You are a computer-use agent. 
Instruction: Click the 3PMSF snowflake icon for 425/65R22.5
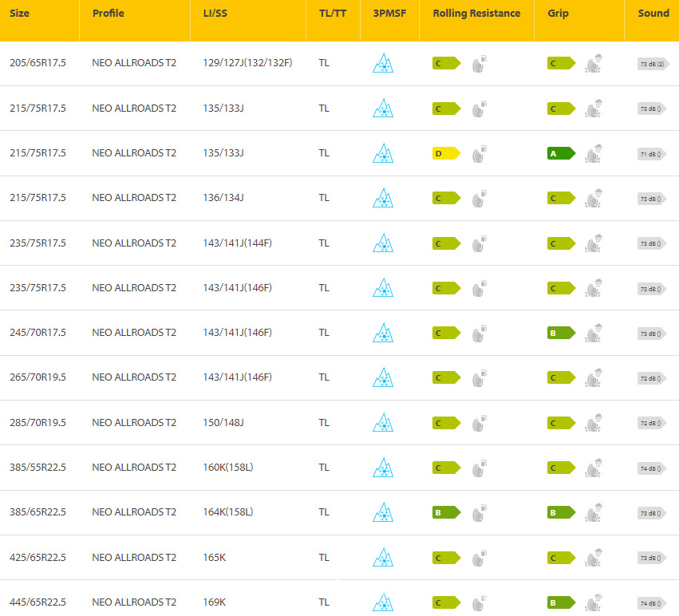[383, 557]
